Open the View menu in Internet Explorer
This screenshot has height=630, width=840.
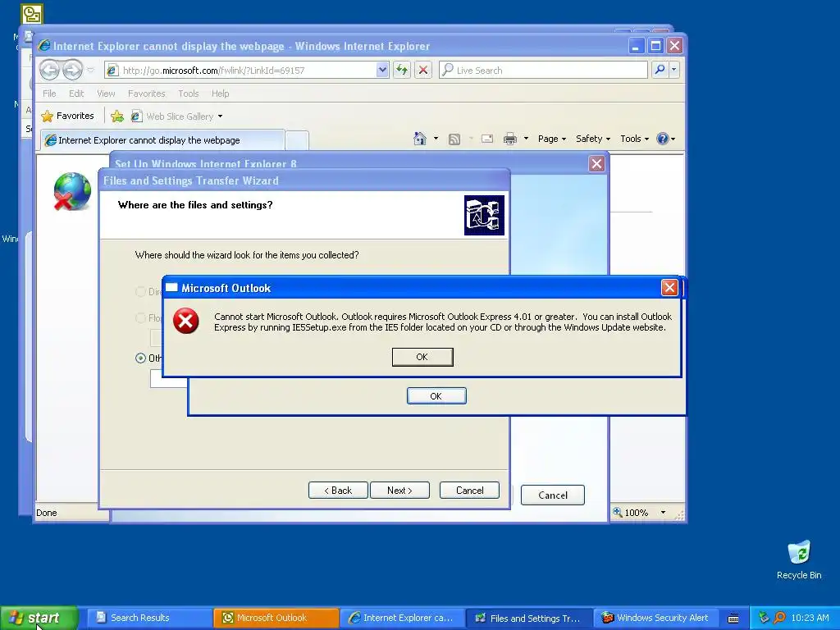[106, 94]
